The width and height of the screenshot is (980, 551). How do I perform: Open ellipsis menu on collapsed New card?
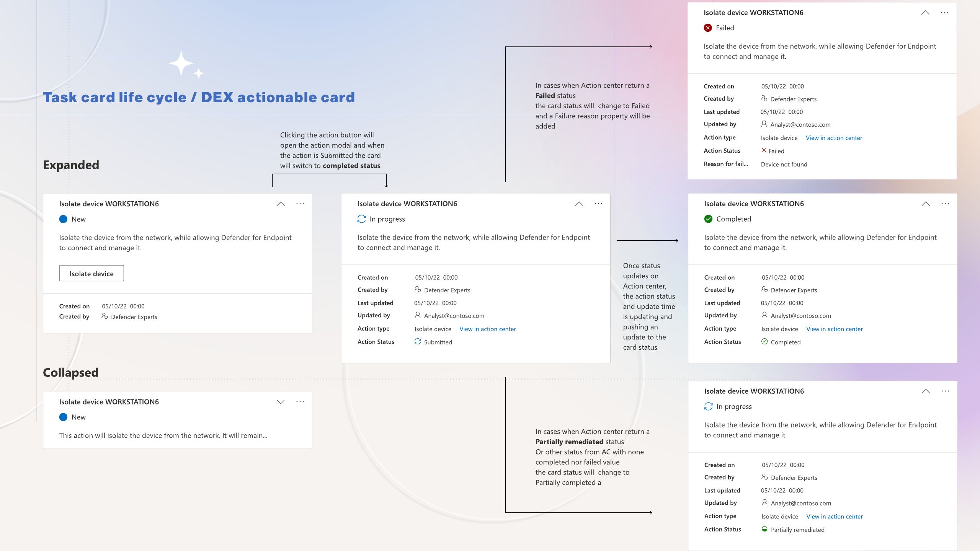[300, 402]
